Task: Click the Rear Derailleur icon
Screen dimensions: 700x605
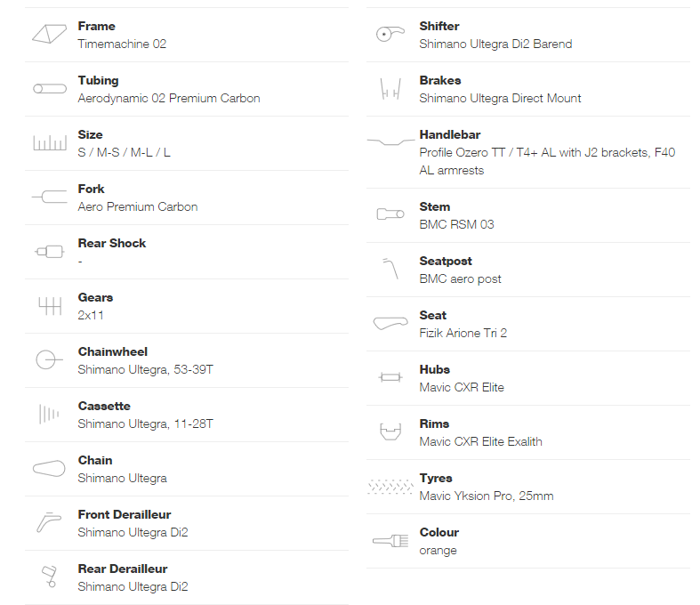Action: pyautogui.click(x=50, y=577)
